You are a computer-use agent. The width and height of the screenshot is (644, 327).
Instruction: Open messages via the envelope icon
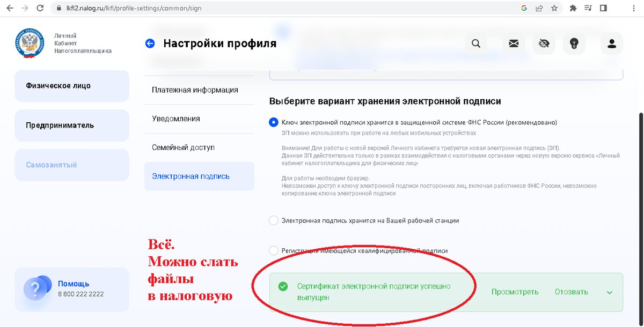513,43
